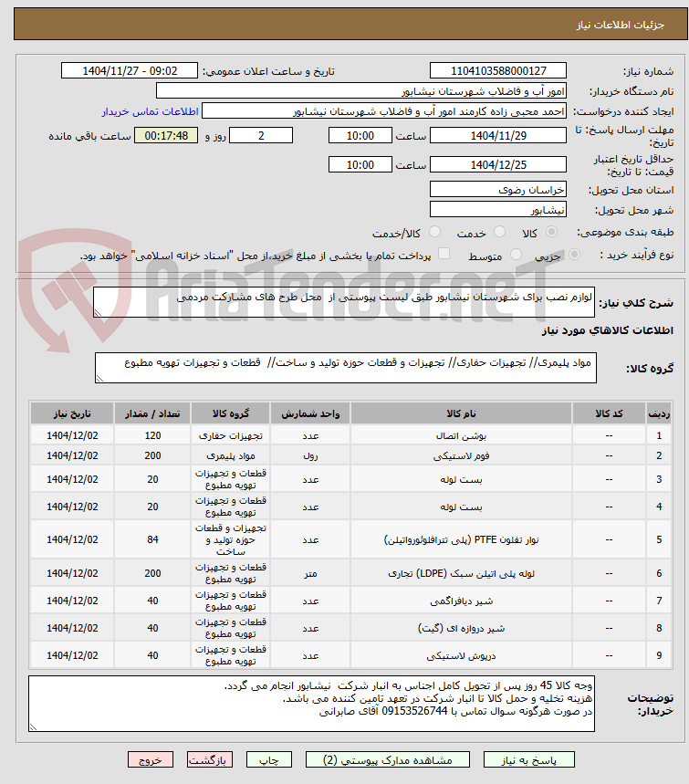The image size is (689, 784).
Task: Click unit رول in row 2
Action: coord(310,455)
